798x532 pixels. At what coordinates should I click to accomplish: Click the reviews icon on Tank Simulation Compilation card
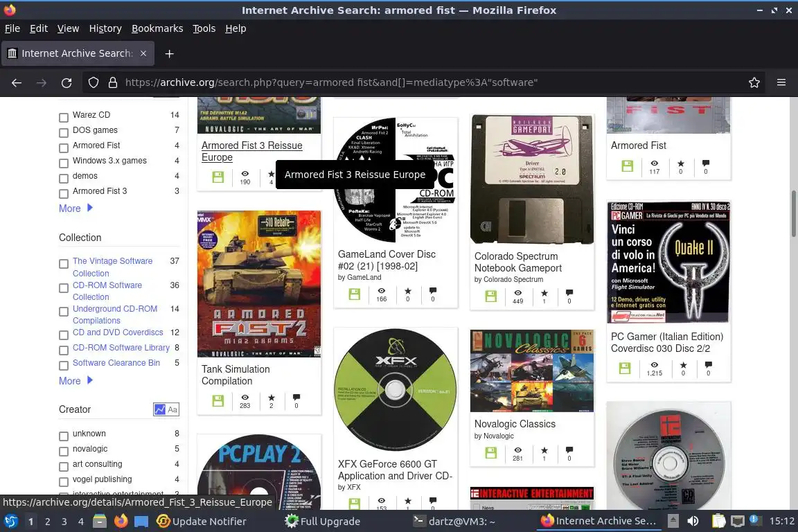click(296, 397)
